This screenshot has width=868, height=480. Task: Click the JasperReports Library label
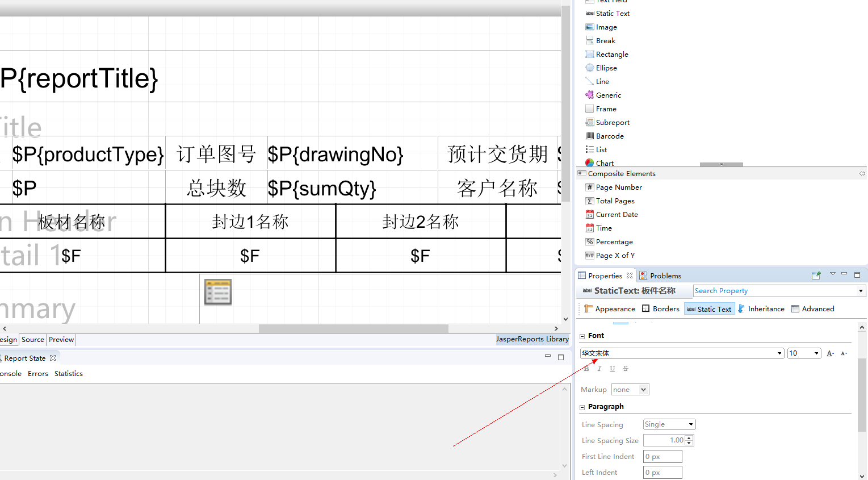pyautogui.click(x=532, y=339)
